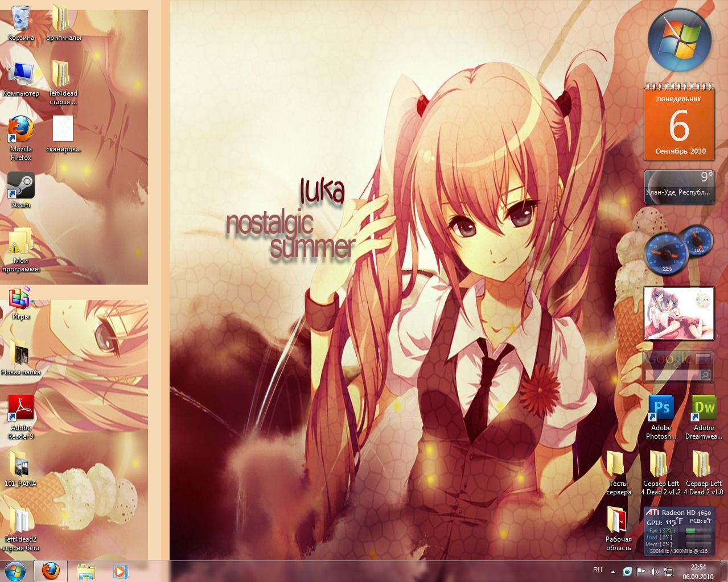
Task: Open the Рабочая область folder
Action: (x=618, y=529)
